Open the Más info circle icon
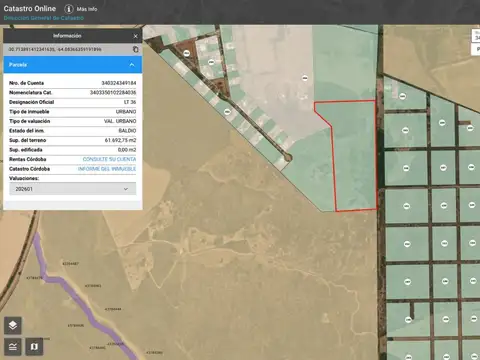Viewport: 480px width, 360px height. point(69,9)
